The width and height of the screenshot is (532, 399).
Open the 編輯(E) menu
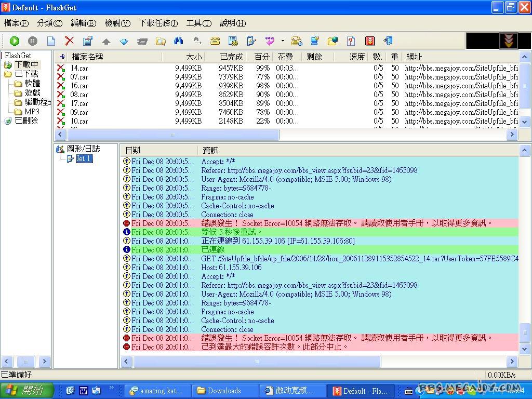click(84, 23)
